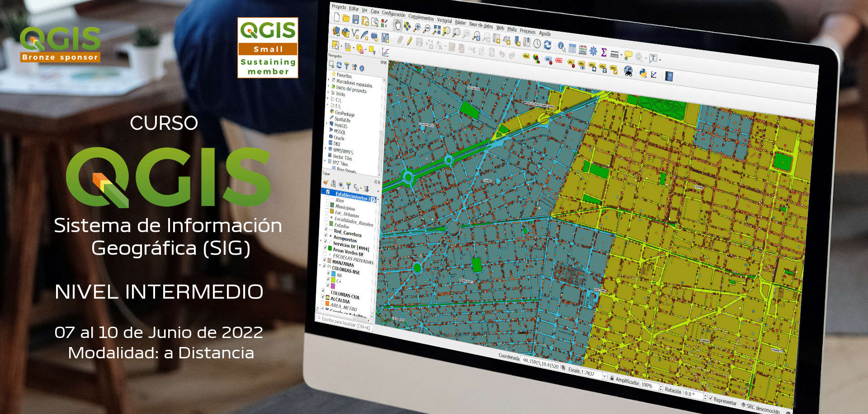Expand the Inicio del proyecto node
The image size is (868, 414).
coord(329,86)
